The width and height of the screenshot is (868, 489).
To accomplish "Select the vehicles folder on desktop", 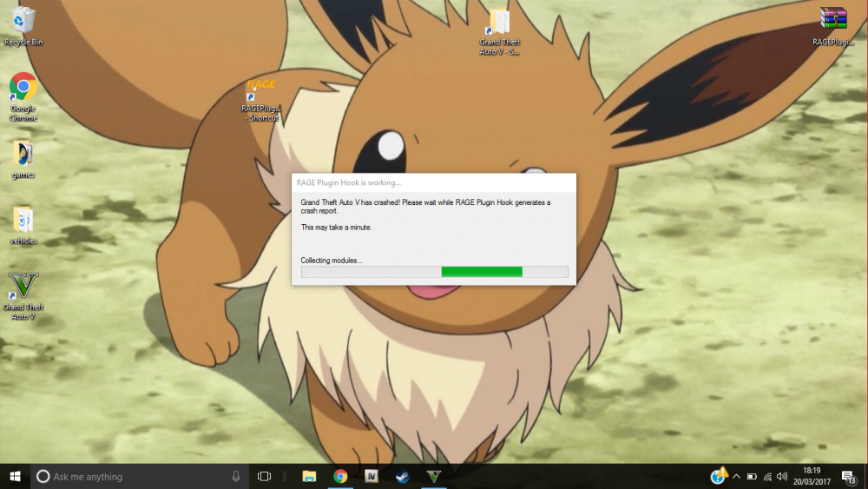I will [x=23, y=226].
